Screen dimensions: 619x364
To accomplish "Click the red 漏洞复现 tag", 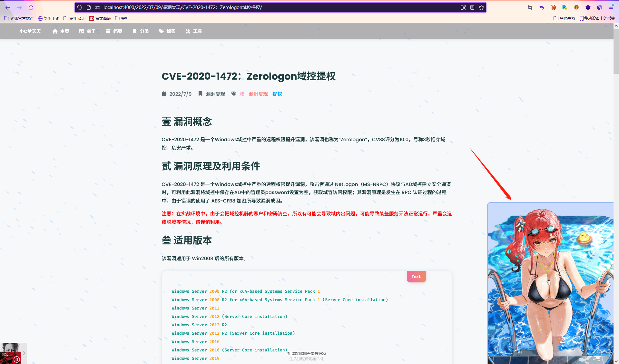I will point(258,94).
